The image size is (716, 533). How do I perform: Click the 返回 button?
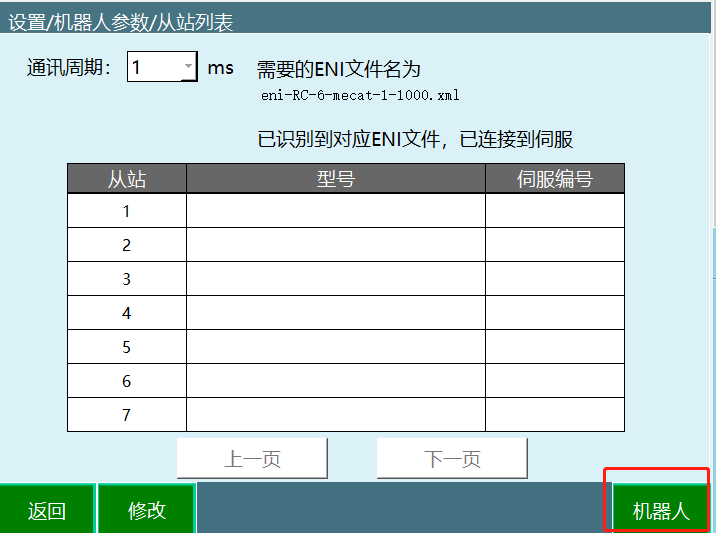pyautogui.click(x=47, y=509)
